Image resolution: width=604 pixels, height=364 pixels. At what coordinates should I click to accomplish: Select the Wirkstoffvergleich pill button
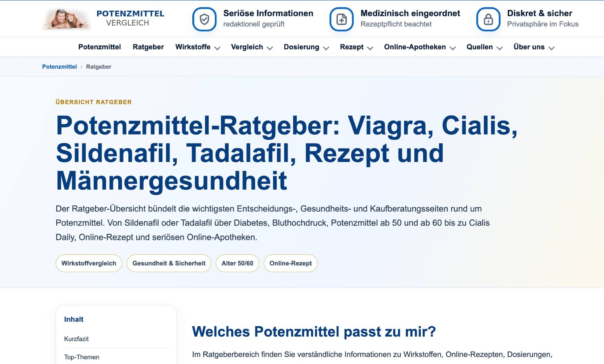tap(89, 263)
